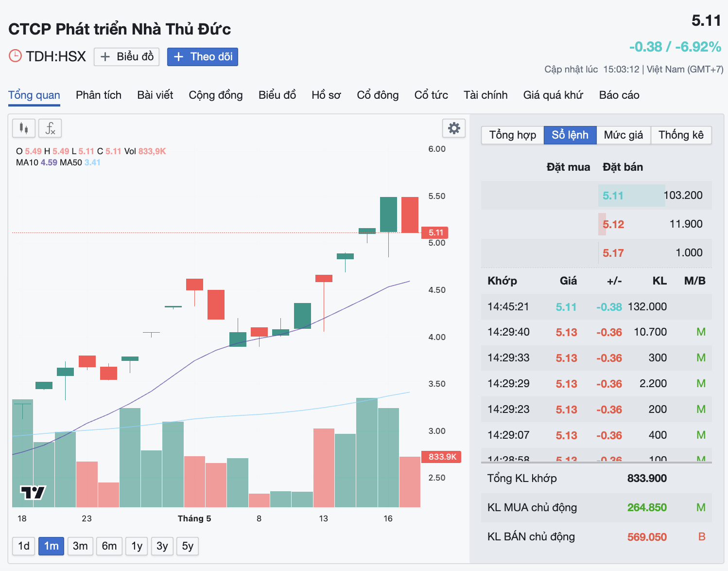Select the 14:29:33 matched trade row
Screen dimensions: 728x571
coord(596,358)
